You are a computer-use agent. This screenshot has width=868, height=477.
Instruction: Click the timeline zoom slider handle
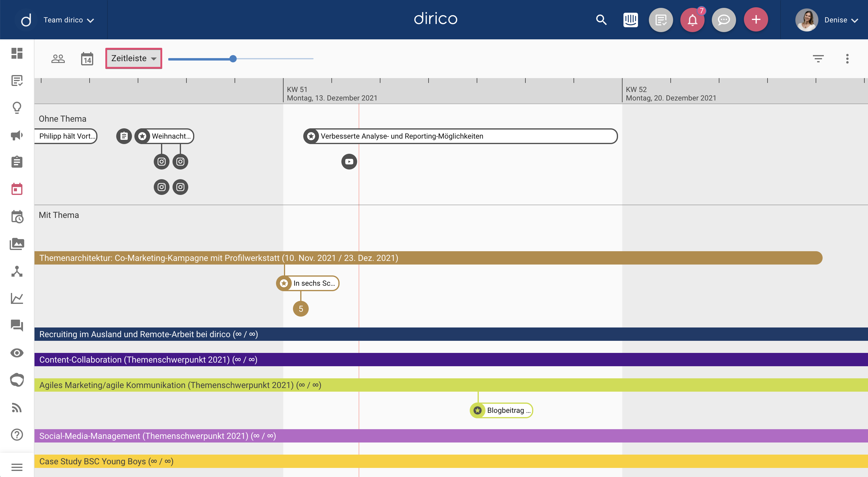click(233, 59)
